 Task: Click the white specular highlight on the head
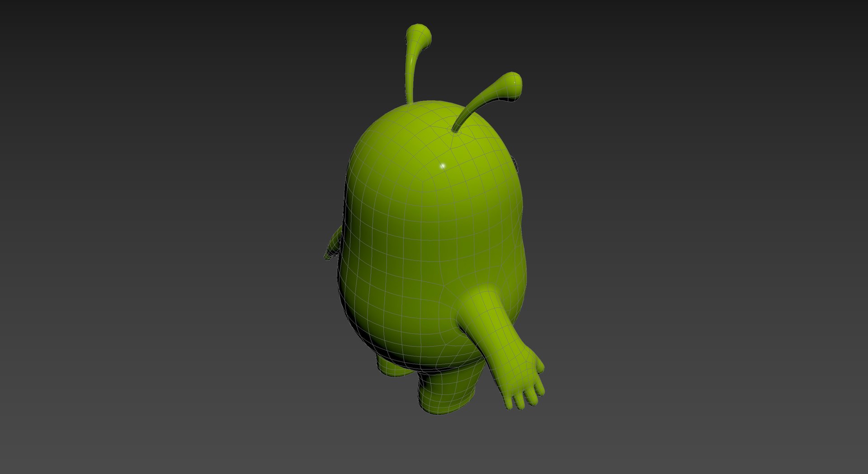(443, 166)
